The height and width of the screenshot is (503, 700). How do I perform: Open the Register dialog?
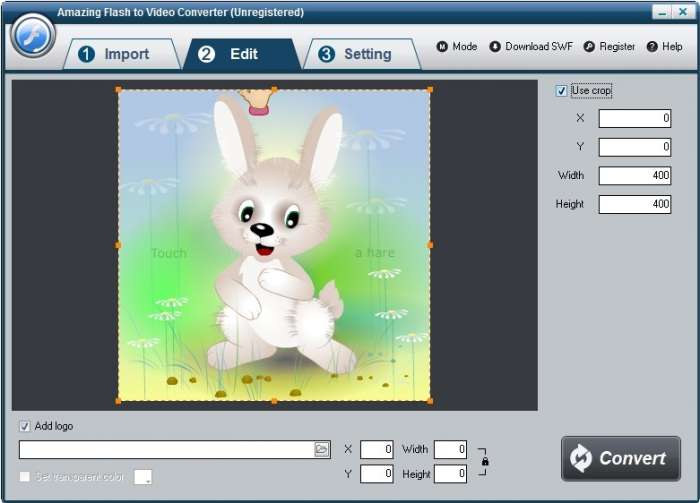point(609,47)
